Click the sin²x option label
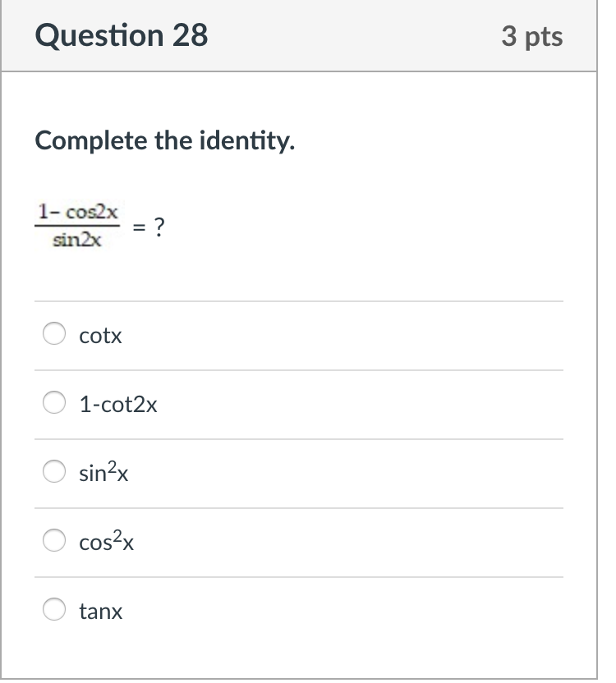Screen dimensions: 616x683 (103, 473)
